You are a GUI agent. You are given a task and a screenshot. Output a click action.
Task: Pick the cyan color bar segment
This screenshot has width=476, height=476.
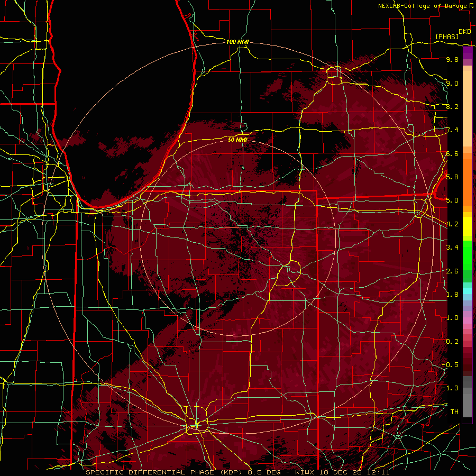[467, 291]
